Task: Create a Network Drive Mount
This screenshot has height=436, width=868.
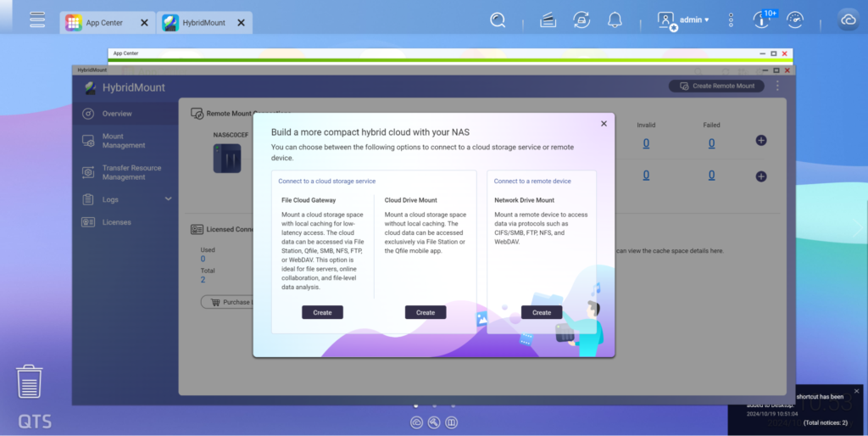Action: click(541, 312)
